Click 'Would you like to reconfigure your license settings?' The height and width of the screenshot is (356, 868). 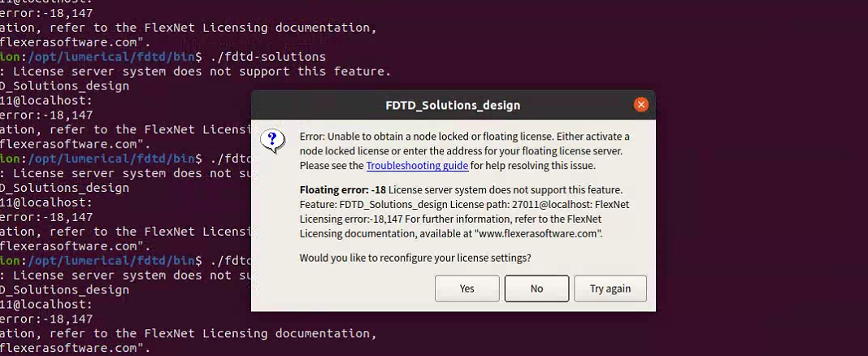pyautogui.click(x=415, y=258)
